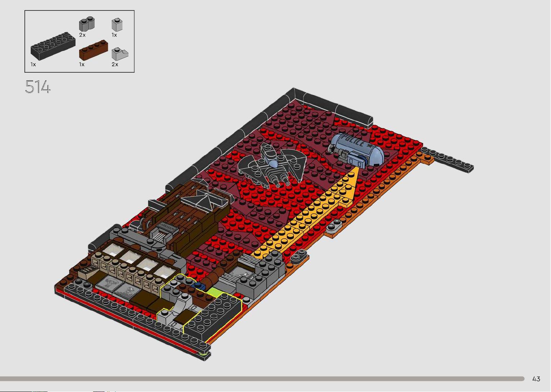551x392 pixels.
Task: Click the light gray curved slope part
Action: [120, 54]
